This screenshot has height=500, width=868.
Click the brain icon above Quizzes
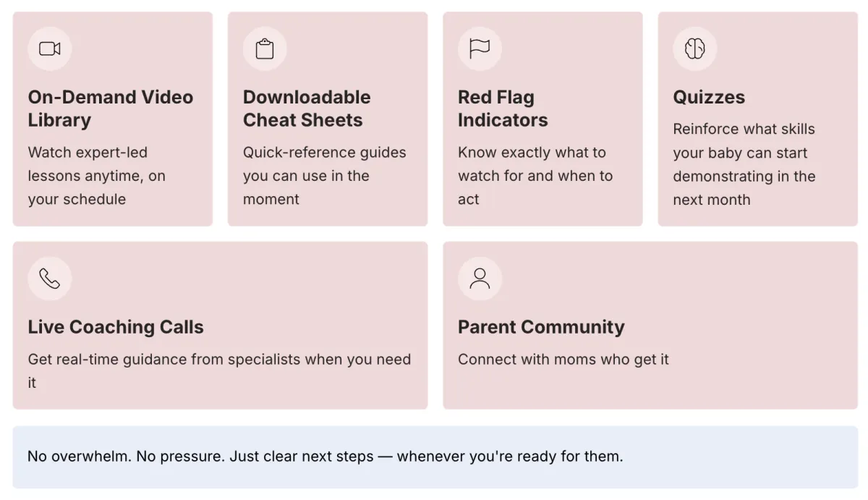[x=694, y=48]
